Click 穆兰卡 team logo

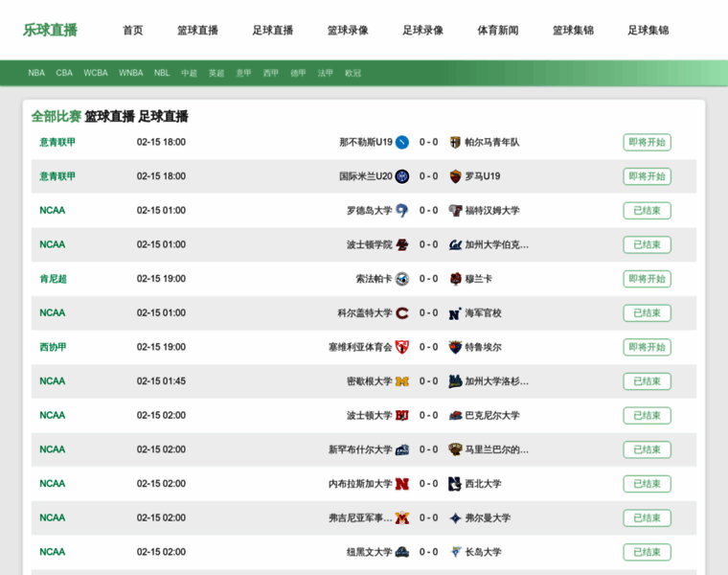coord(455,279)
